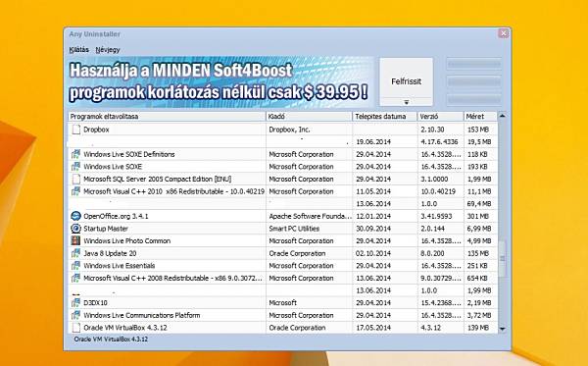Click Dropbox, Inc. publisher cell
This screenshot has height=366, width=588.
(x=289, y=130)
